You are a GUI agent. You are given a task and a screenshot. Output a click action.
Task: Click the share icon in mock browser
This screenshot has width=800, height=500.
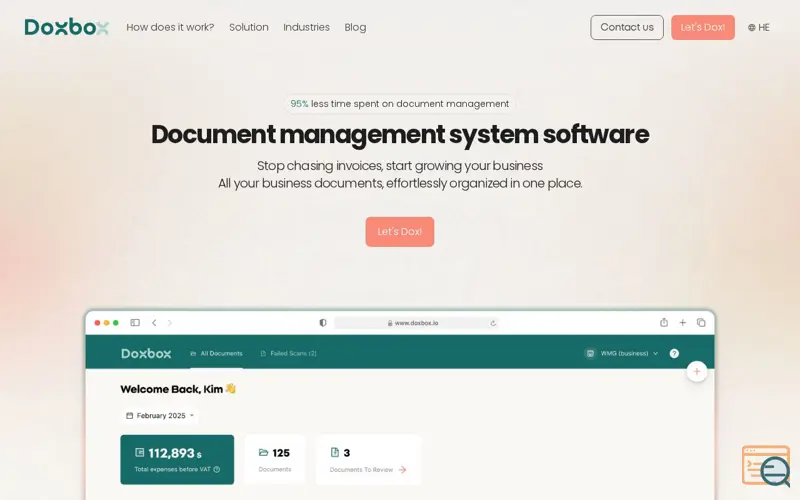[x=663, y=322]
